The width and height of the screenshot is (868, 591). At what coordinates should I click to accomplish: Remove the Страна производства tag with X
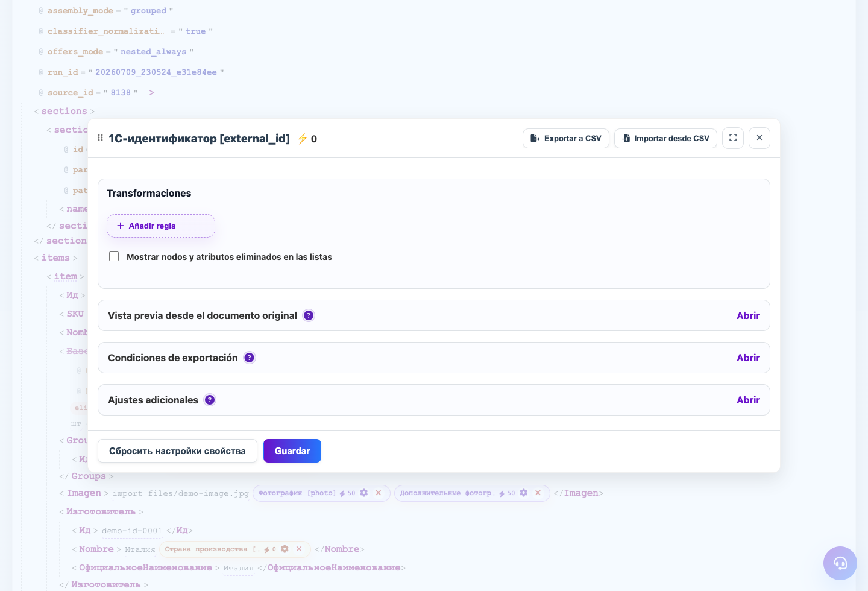pos(299,549)
